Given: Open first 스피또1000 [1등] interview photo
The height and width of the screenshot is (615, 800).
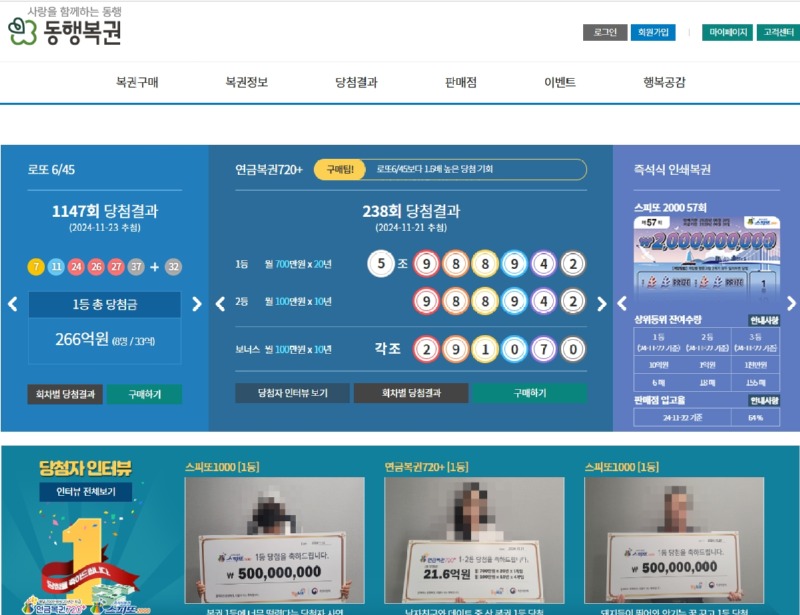Looking at the screenshot, I should 274,540.
